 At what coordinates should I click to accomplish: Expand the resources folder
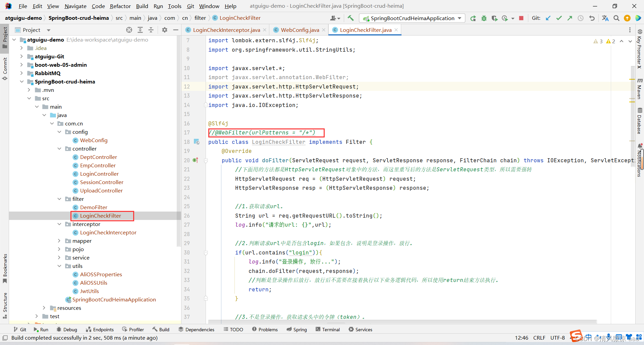[x=44, y=308]
